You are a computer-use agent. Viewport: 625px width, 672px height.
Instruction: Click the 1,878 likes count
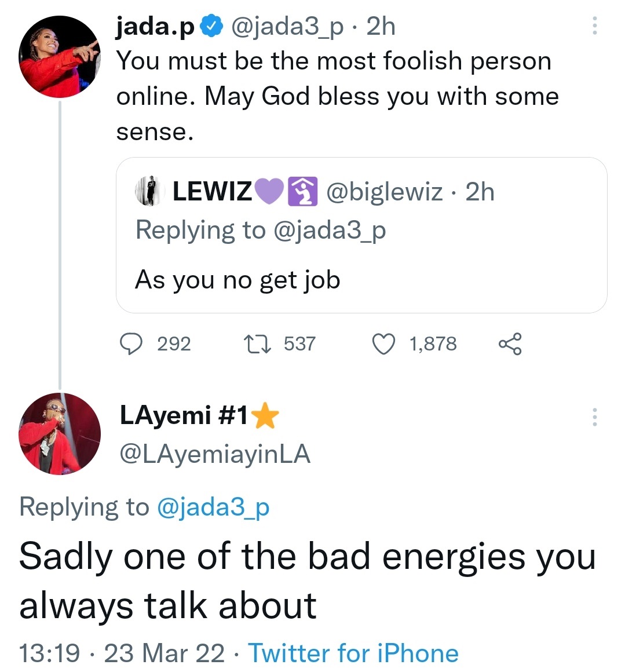pos(433,344)
